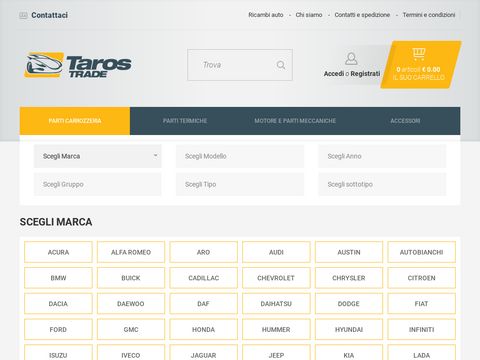
Task: Click the magnifier search icon
Action: coord(281,65)
